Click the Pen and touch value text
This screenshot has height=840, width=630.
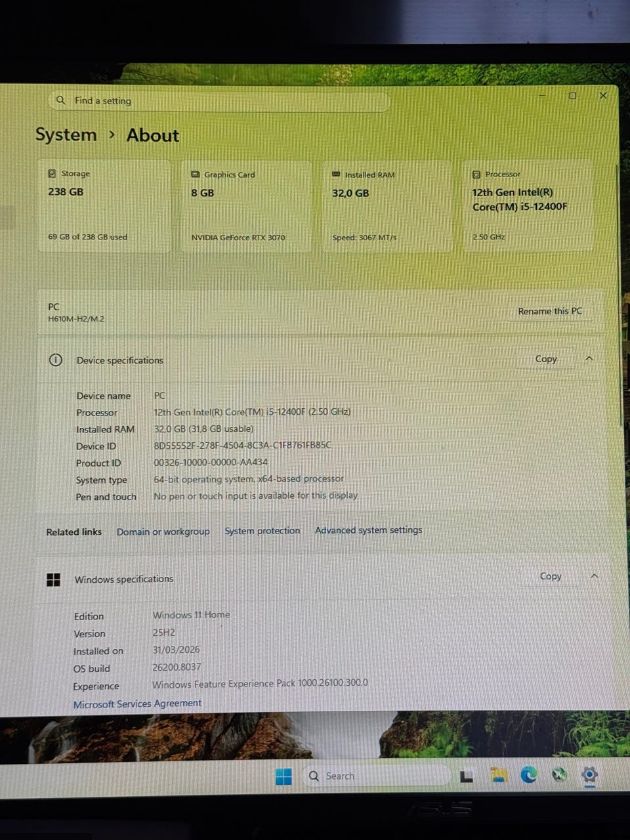(255, 495)
